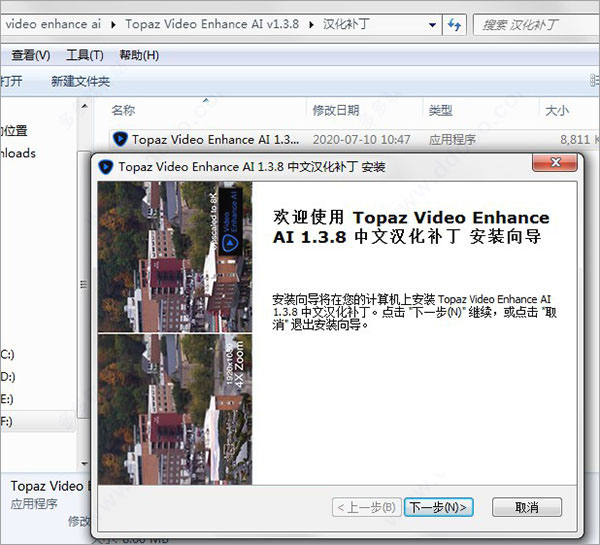
Task: Click the installer's lower 4X Zoom preview image
Action: tap(175, 409)
